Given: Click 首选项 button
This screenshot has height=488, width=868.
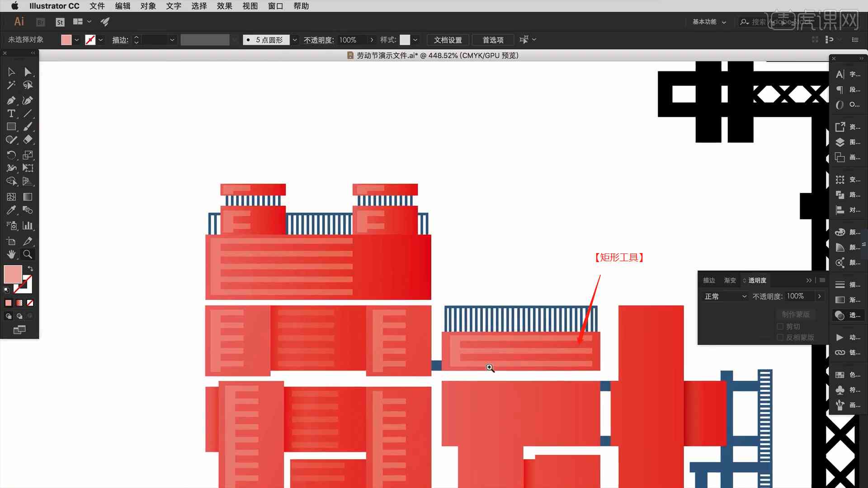Looking at the screenshot, I should click(x=493, y=39).
